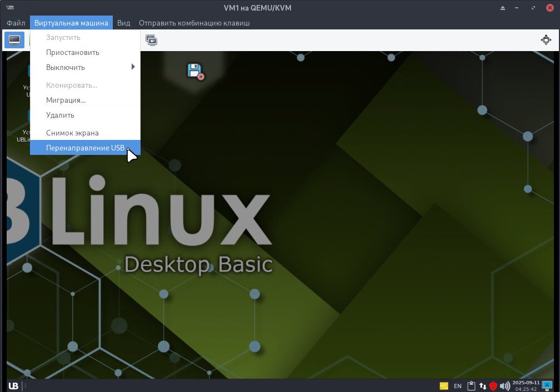Open the snapshots manager toolbar icon

click(x=151, y=40)
